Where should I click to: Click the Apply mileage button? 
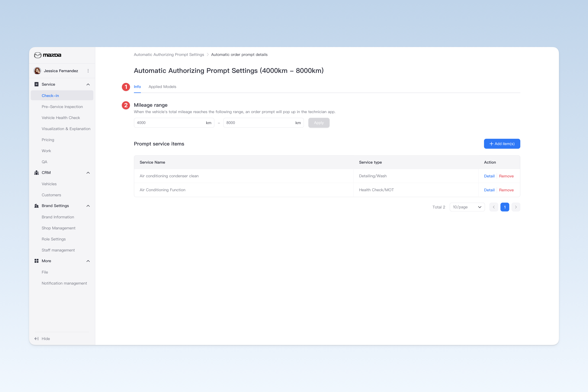click(319, 123)
